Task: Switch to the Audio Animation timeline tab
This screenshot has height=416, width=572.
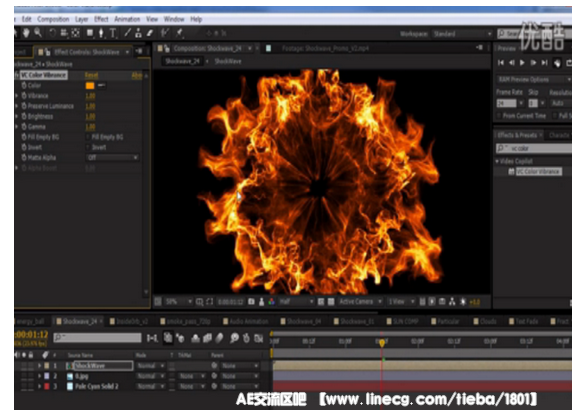Action: 246,321
